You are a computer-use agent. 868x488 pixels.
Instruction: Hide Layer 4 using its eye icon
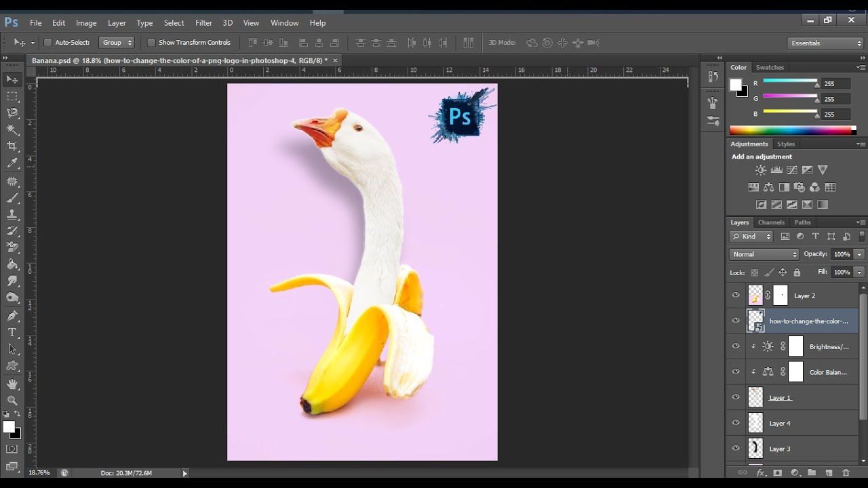(736, 423)
